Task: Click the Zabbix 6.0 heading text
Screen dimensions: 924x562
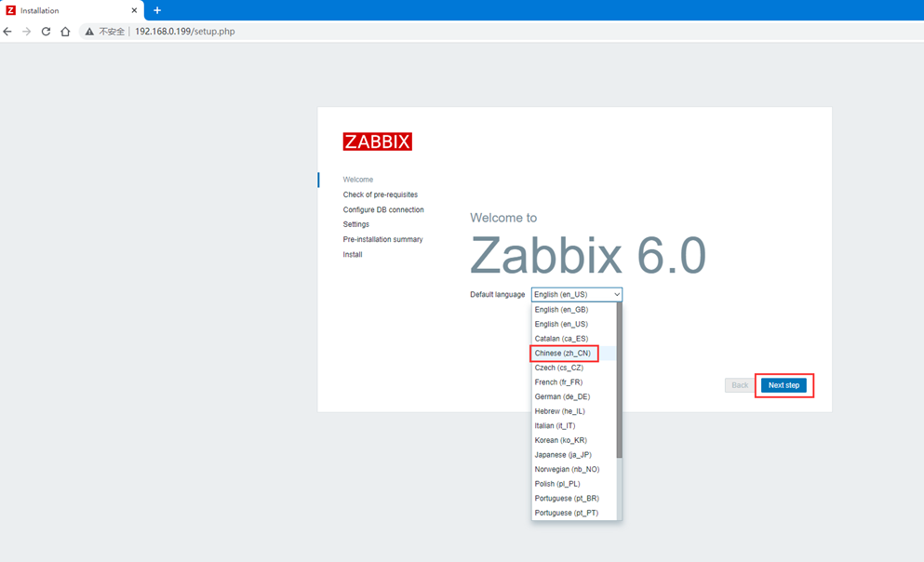Action: pos(588,256)
